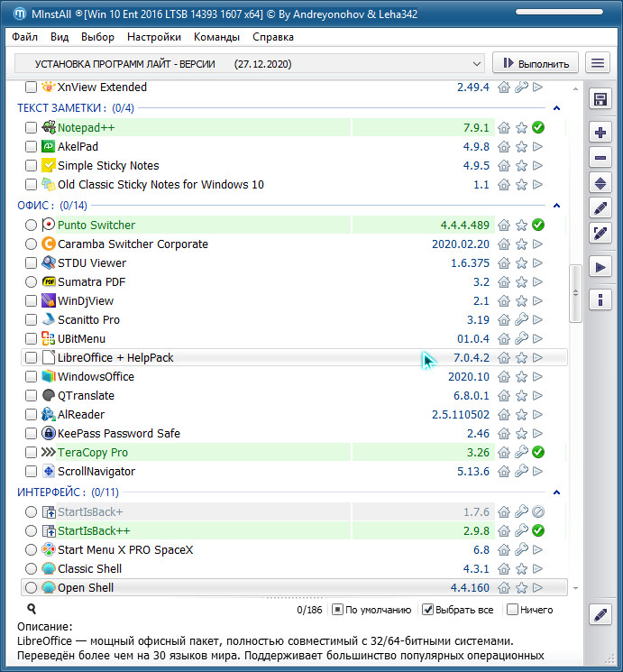This screenshot has height=672, width=623.
Task: Select Open Shell radio button
Action: click(31, 587)
